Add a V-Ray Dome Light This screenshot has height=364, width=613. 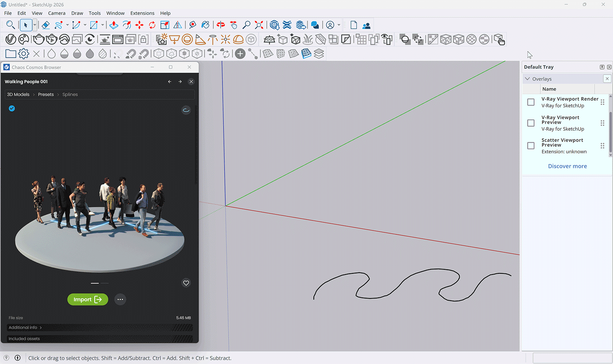tap(238, 39)
